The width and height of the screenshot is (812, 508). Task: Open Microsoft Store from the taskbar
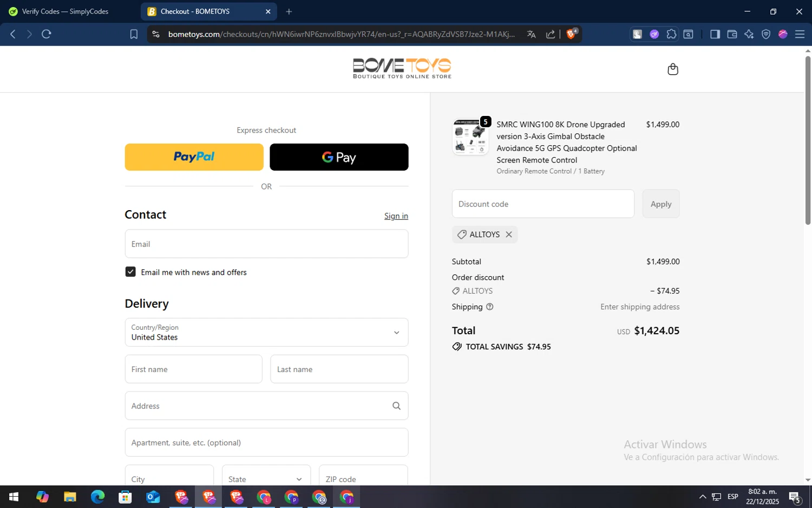click(125, 497)
